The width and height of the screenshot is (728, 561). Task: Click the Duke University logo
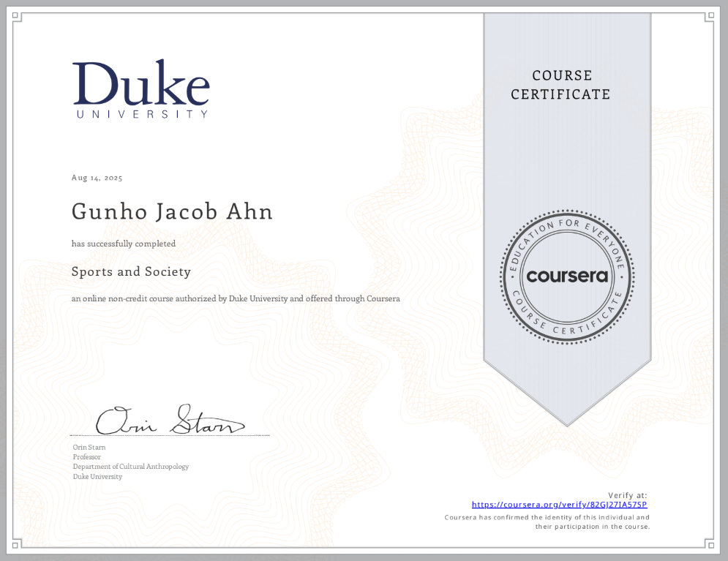[x=141, y=89]
